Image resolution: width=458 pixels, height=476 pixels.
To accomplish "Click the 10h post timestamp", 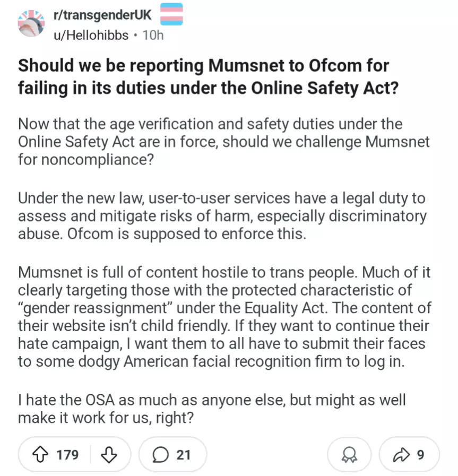I will (153, 35).
